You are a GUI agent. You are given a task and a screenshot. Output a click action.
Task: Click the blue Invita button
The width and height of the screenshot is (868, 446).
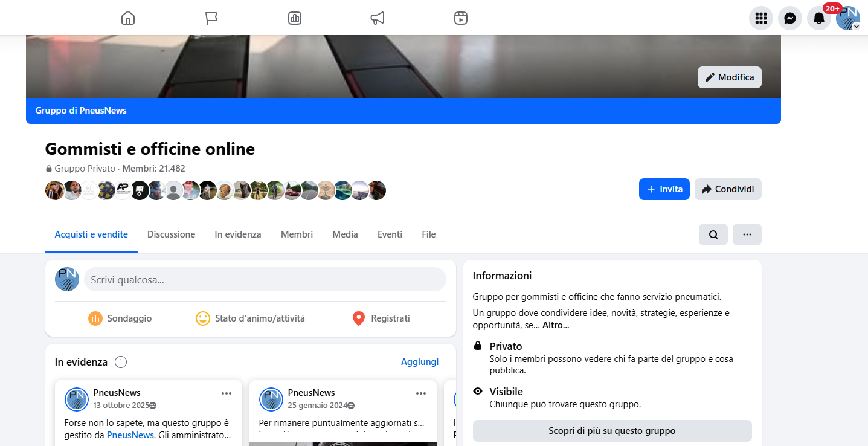664,189
